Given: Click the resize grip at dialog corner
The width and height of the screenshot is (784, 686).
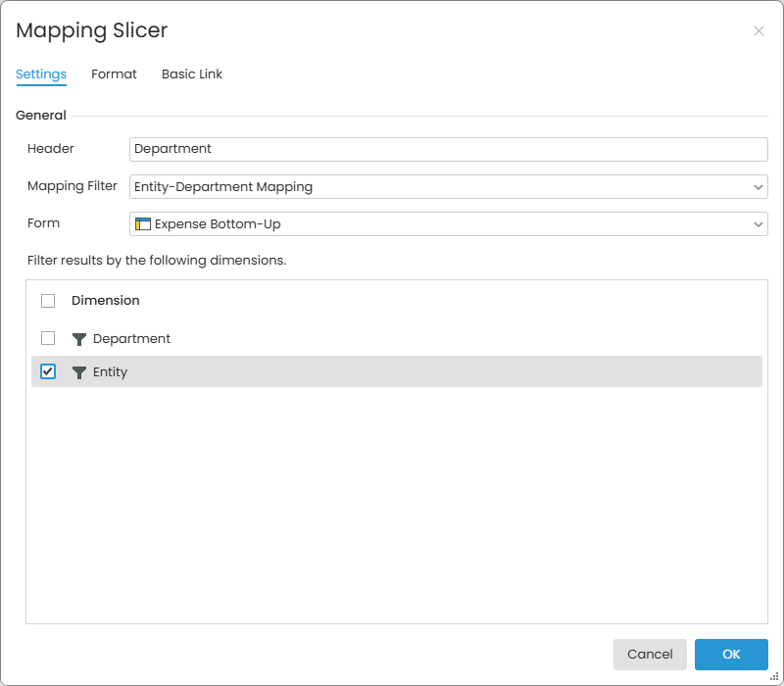Looking at the screenshot, I should [x=774, y=676].
